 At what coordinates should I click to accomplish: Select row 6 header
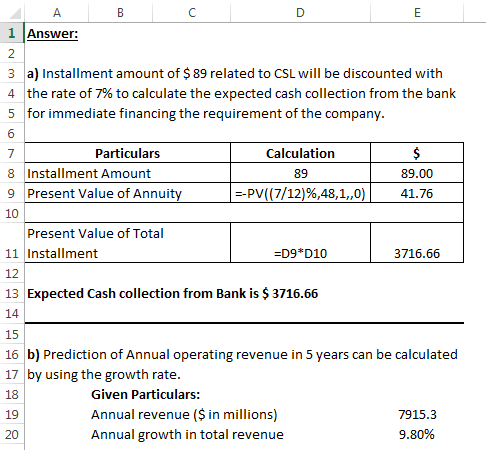coord(12,133)
